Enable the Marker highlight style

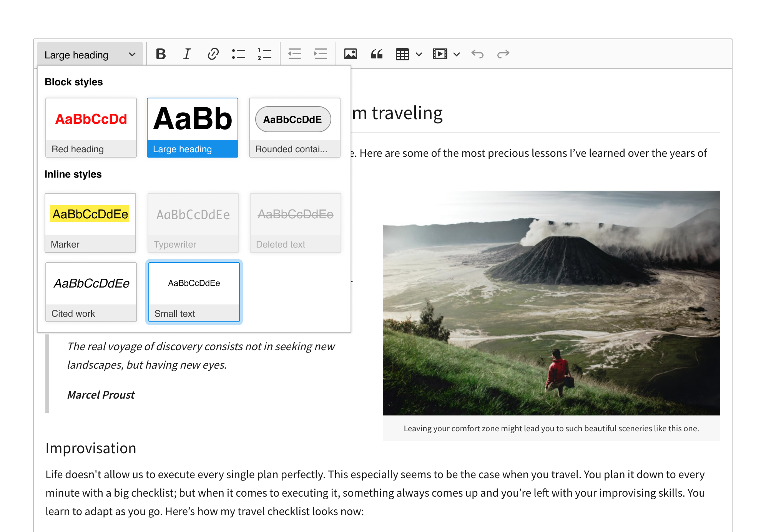90,223
